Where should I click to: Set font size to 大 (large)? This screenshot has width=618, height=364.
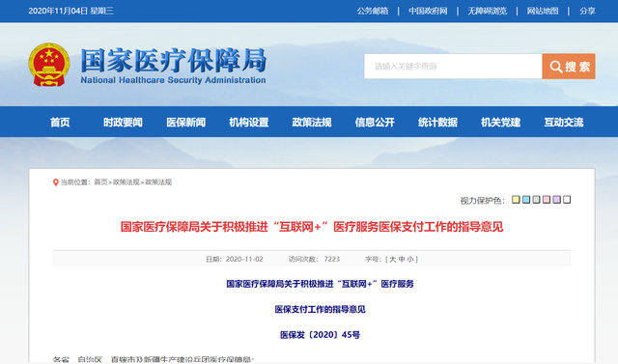click(393, 259)
